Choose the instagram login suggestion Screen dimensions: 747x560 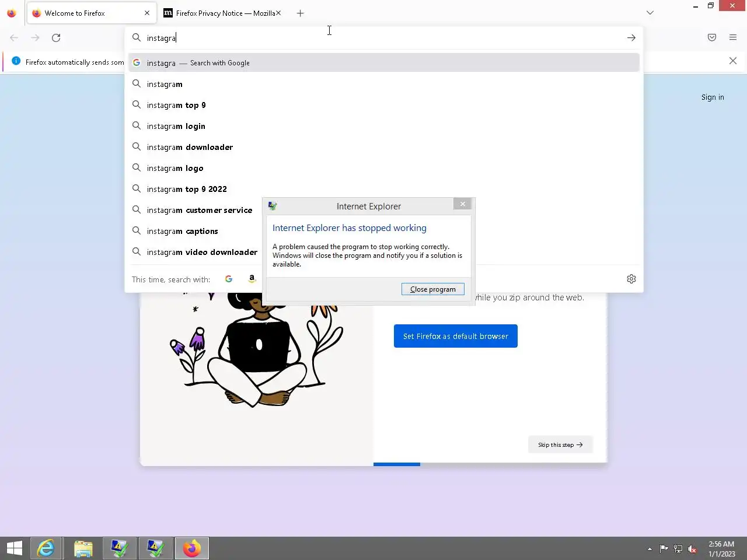click(x=384, y=126)
